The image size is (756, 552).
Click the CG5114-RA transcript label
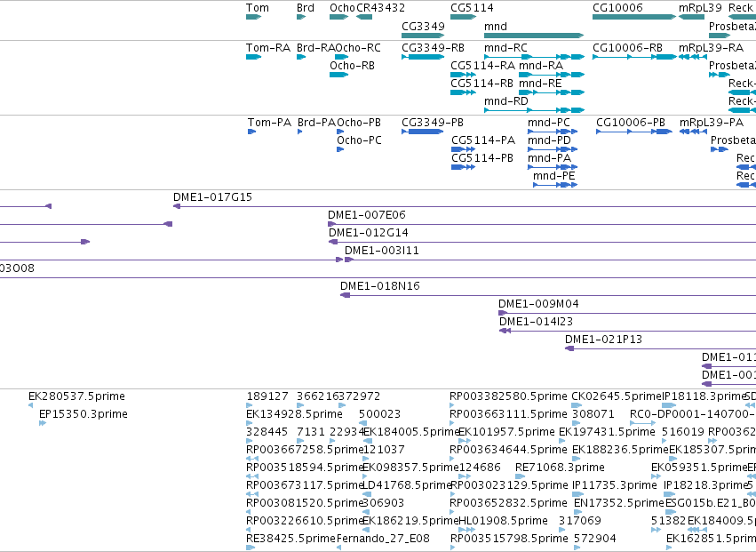tap(482, 66)
